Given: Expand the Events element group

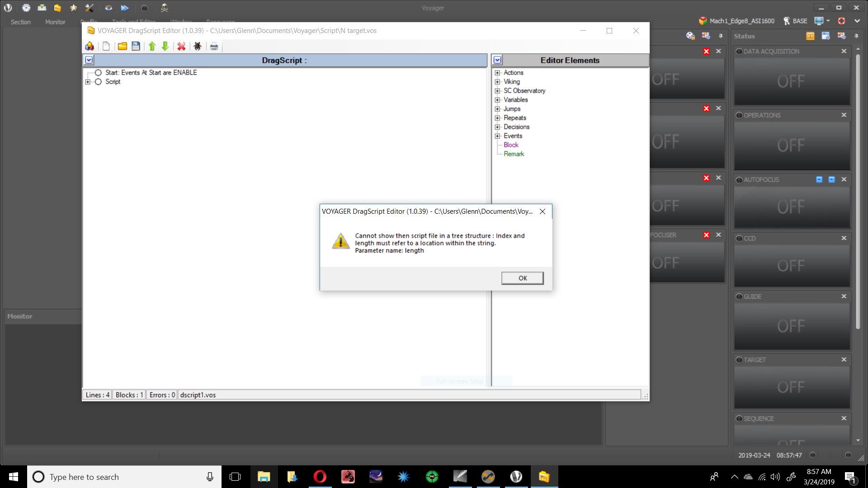Looking at the screenshot, I should 497,136.
